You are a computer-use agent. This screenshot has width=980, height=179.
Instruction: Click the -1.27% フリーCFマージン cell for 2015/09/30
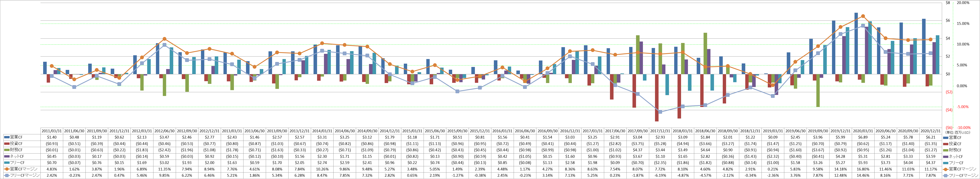click(x=458, y=175)
